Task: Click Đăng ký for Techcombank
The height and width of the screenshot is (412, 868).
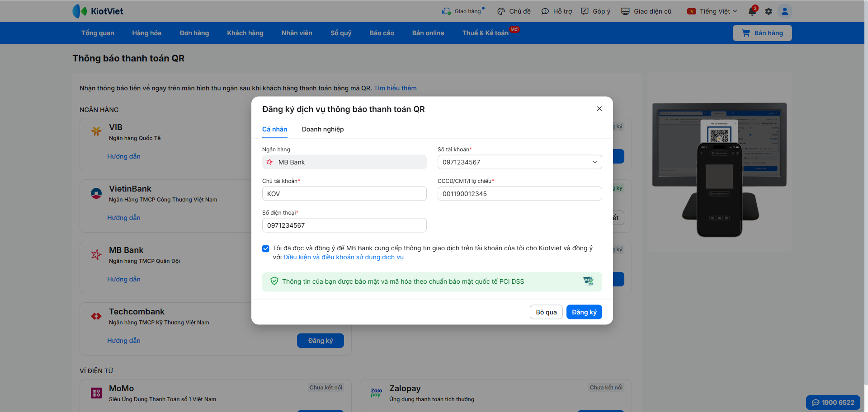Action: (321, 341)
